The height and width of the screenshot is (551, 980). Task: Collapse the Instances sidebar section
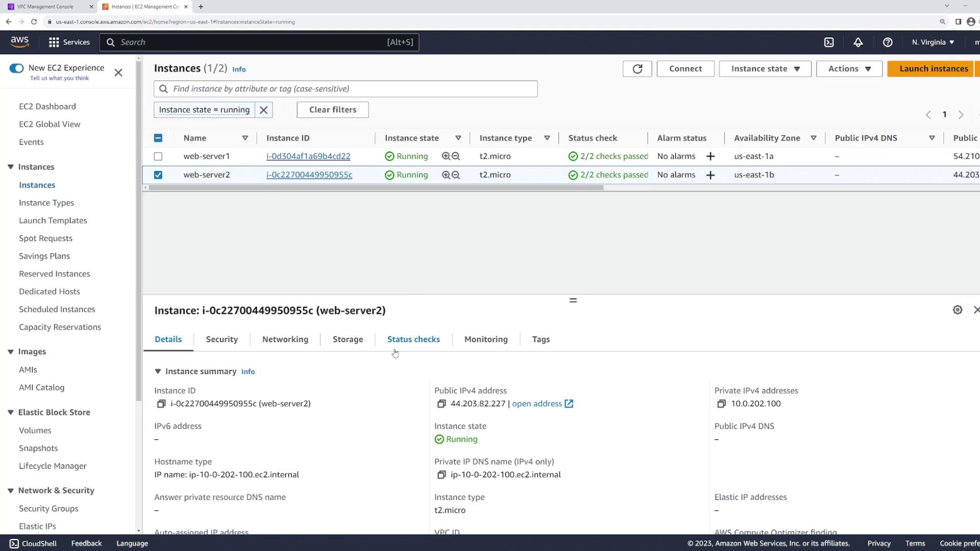pyautogui.click(x=10, y=167)
